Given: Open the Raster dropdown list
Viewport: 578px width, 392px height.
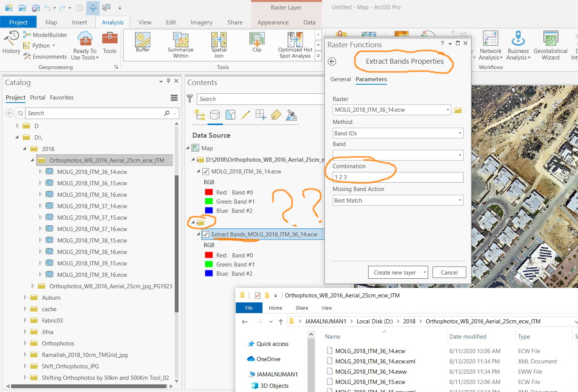Looking at the screenshot, I should [448, 110].
